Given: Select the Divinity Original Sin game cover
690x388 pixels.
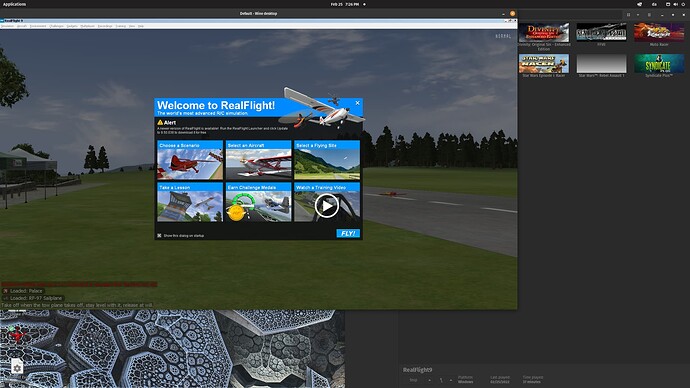Looking at the screenshot, I should pos(543,33).
